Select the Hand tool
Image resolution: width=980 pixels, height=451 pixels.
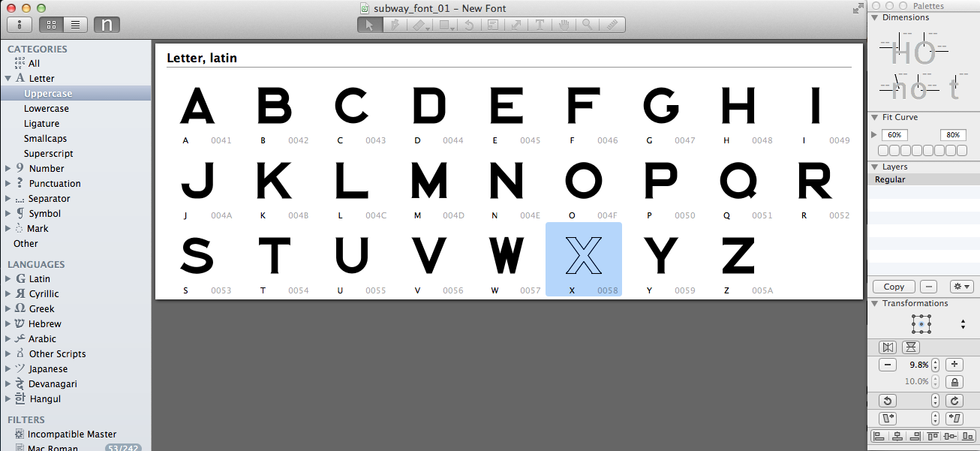pos(564,25)
